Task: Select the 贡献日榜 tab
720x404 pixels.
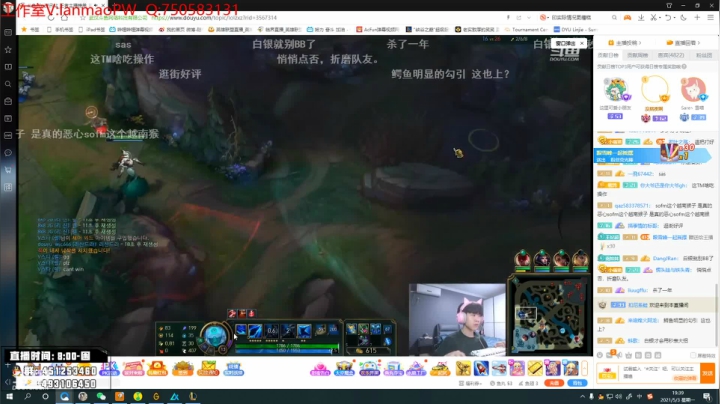Action: click(608, 55)
